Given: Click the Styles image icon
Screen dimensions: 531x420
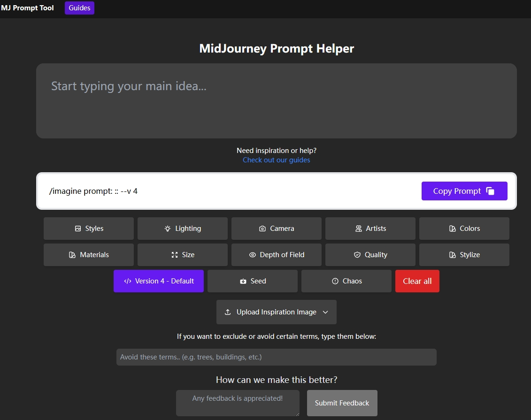Looking at the screenshot, I should 78,229.
